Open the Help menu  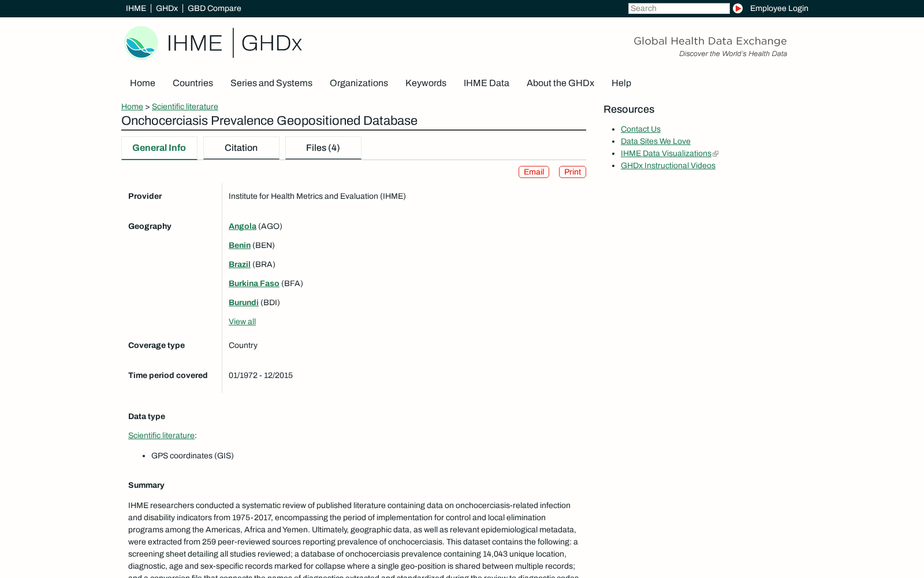coord(621,83)
